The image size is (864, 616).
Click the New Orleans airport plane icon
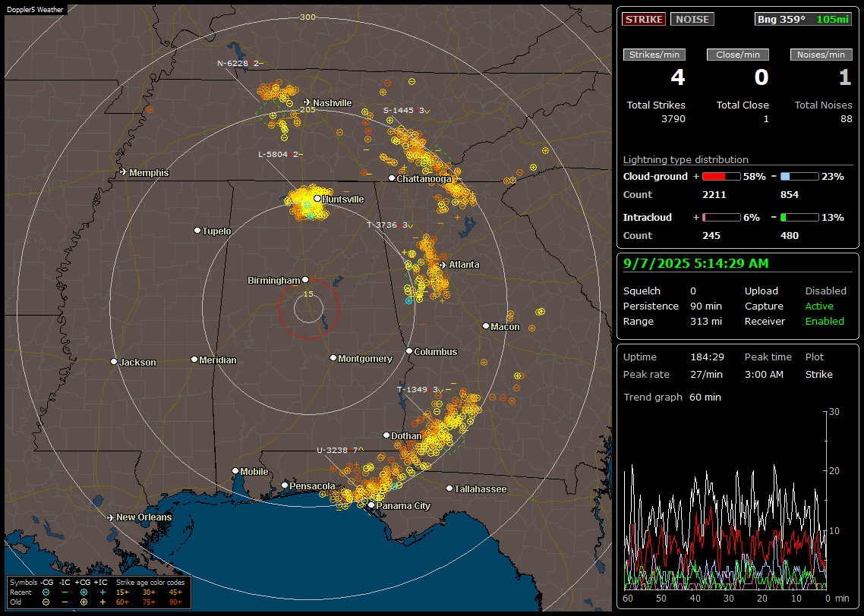111,517
